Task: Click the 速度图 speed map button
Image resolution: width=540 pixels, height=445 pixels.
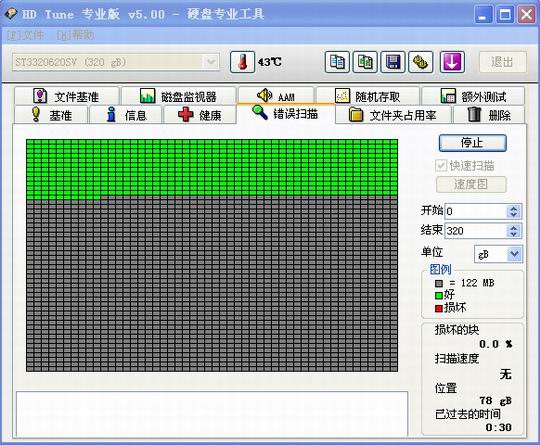Action: pyautogui.click(x=471, y=184)
